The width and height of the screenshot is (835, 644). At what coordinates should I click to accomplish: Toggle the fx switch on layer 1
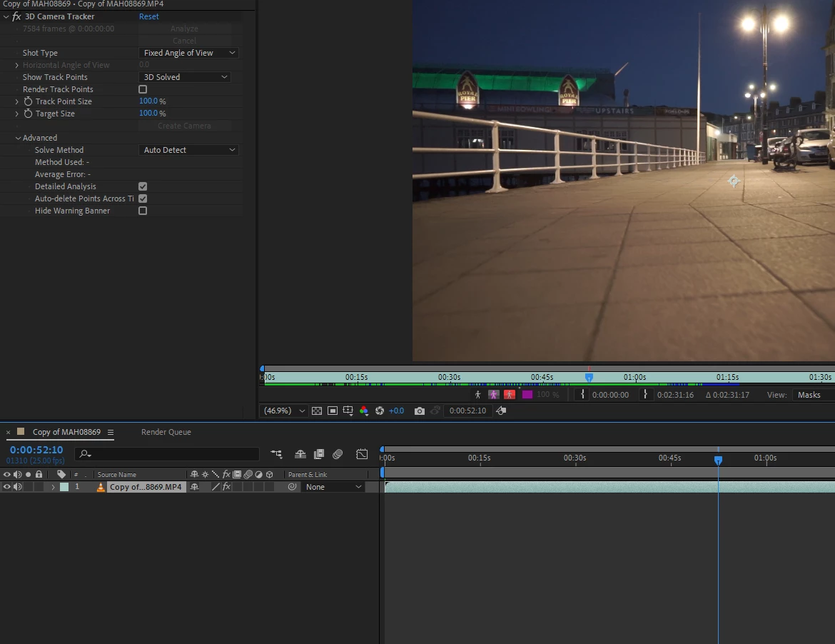tap(227, 487)
